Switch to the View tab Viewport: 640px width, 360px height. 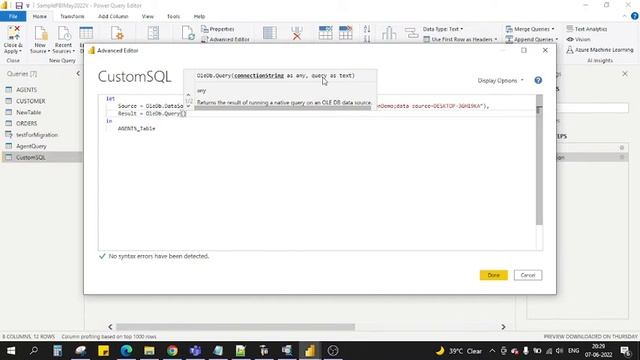[x=148, y=16]
